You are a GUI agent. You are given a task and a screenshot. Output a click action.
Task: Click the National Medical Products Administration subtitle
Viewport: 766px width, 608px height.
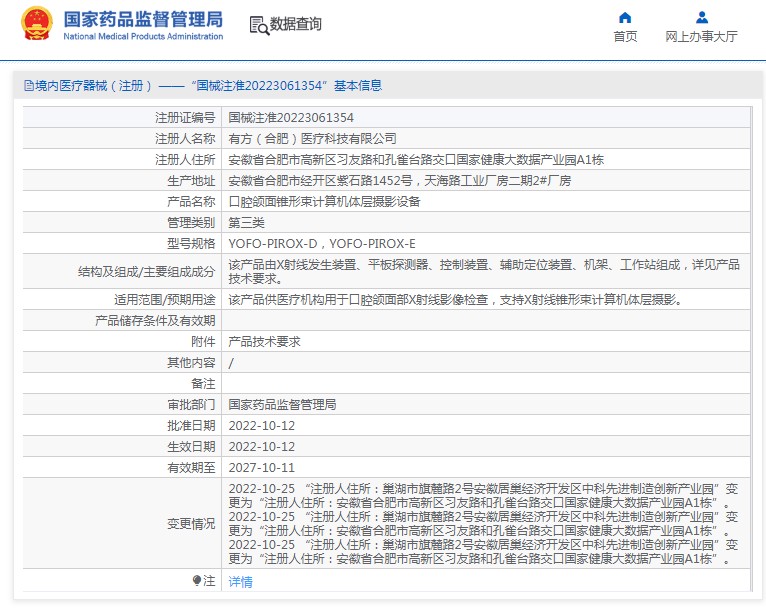(x=143, y=36)
